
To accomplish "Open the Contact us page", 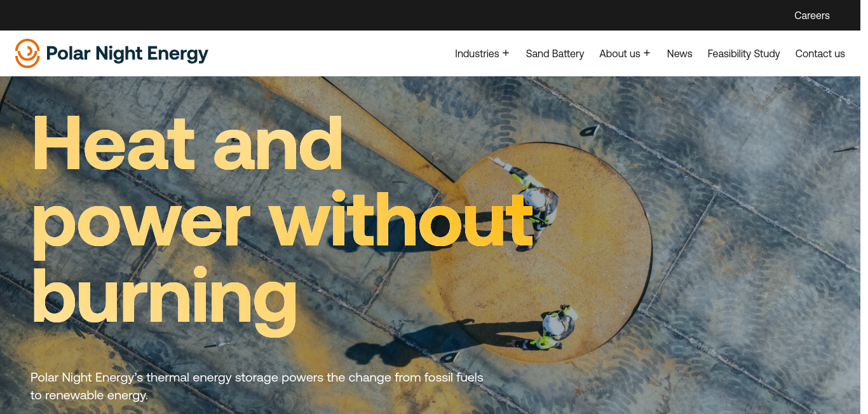I will pos(820,53).
